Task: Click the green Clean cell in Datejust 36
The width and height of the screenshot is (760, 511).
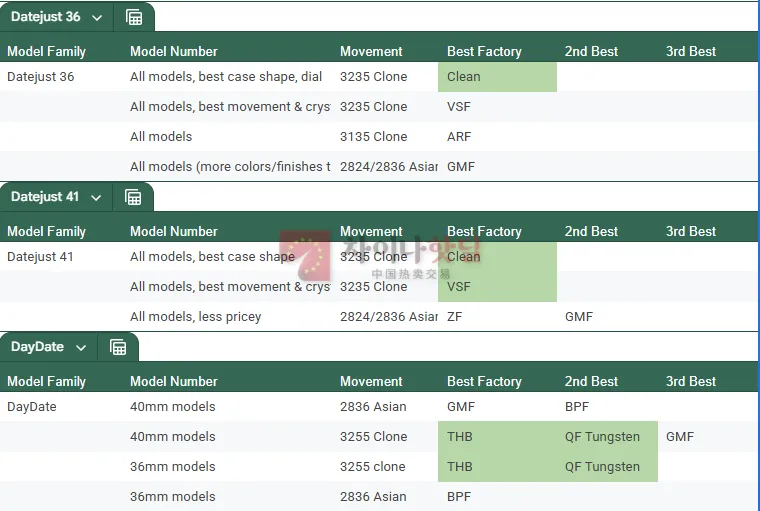Action: pyautogui.click(x=497, y=77)
